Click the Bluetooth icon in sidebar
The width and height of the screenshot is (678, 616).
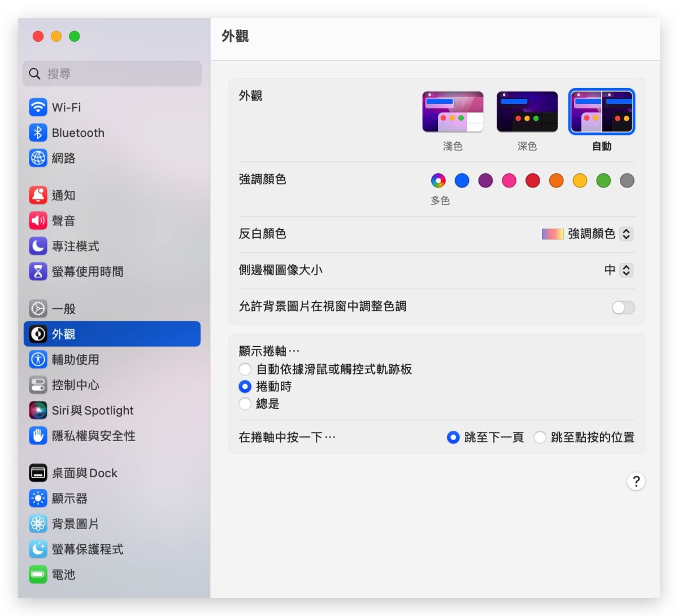pyautogui.click(x=38, y=133)
